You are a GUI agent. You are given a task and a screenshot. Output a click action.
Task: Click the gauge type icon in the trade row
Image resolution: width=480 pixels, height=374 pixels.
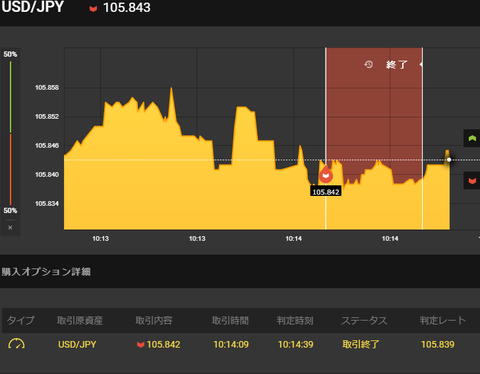[x=16, y=344]
